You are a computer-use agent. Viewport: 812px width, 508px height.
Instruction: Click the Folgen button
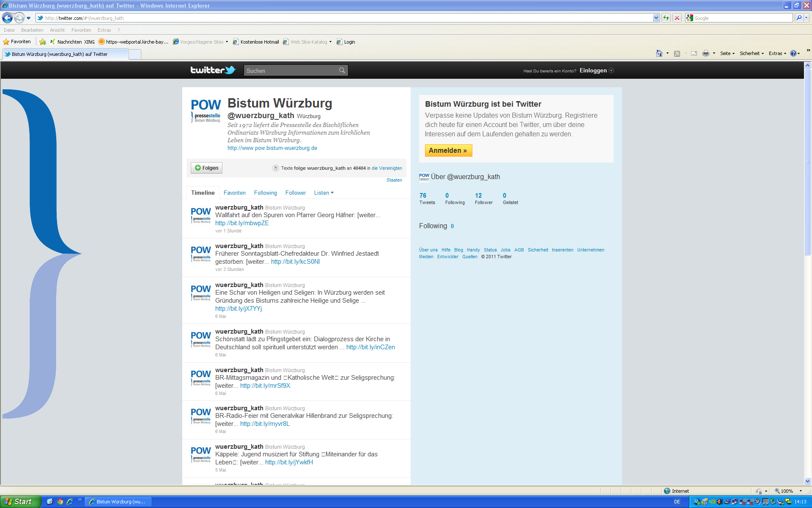click(x=206, y=168)
